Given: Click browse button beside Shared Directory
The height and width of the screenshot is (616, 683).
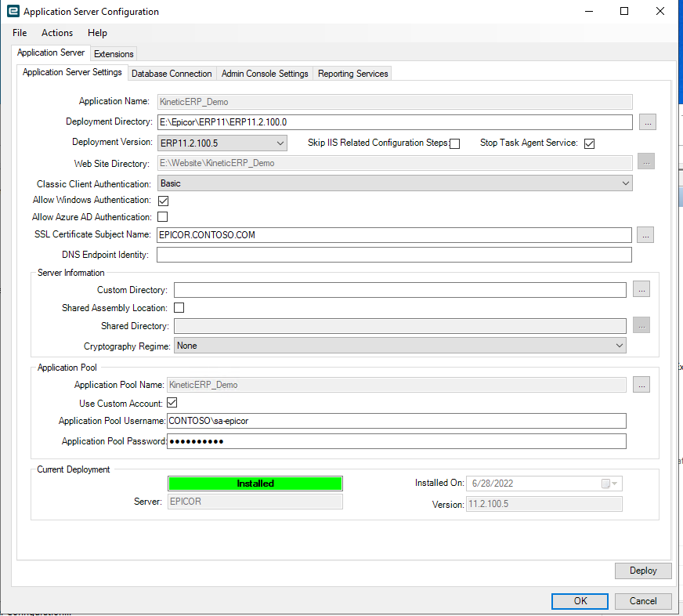Looking at the screenshot, I should coord(641,325).
